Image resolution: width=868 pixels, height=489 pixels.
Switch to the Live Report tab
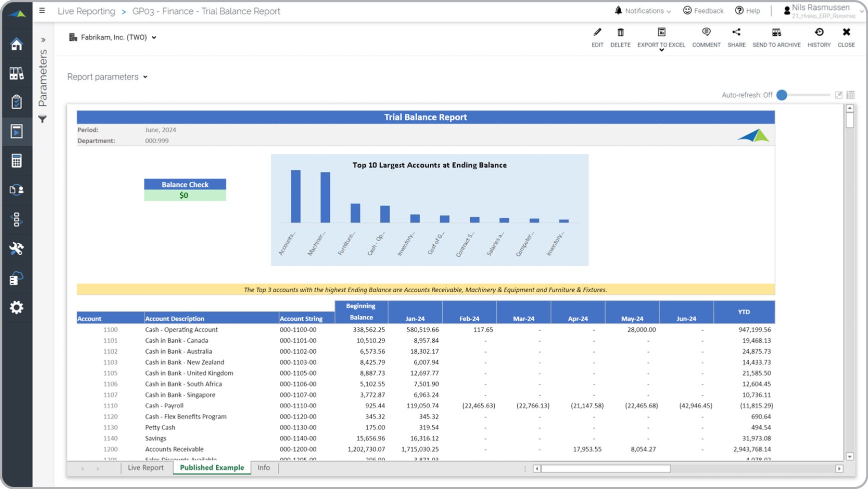click(x=145, y=468)
